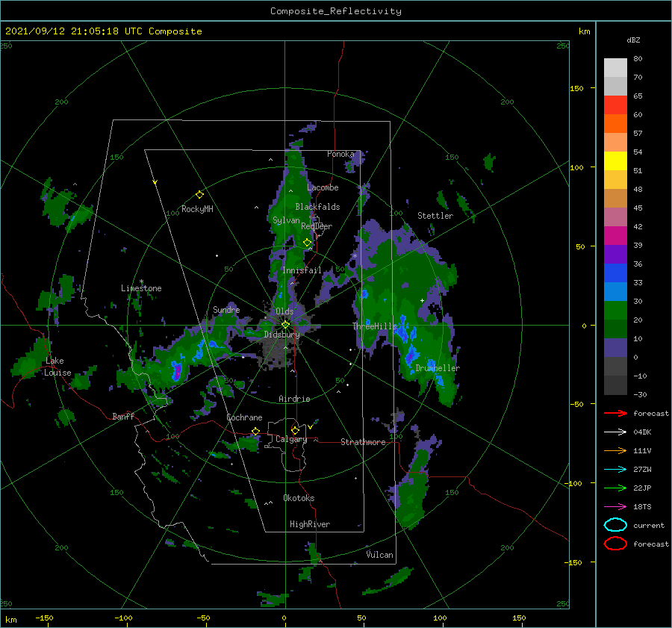The height and width of the screenshot is (628, 672).
Task: Click the Vulcan label
Action: (x=380, y=555)
